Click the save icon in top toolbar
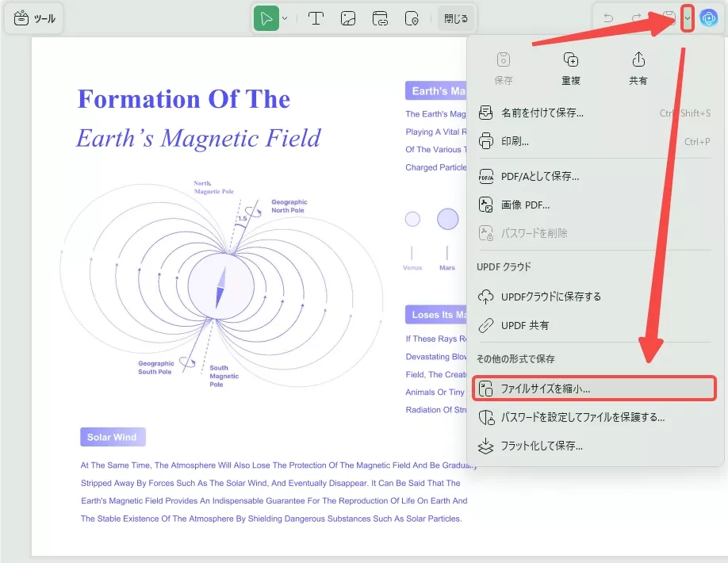 click(669, 18)
